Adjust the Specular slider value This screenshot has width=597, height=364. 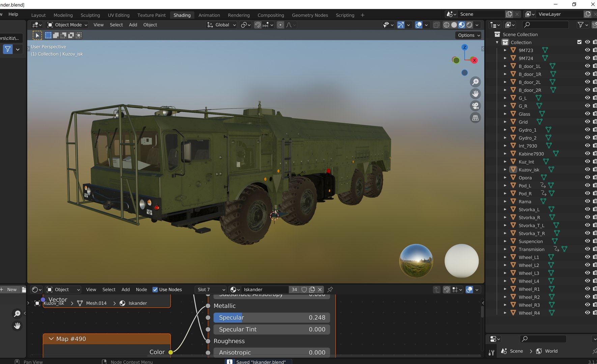[x=272, y=317]
